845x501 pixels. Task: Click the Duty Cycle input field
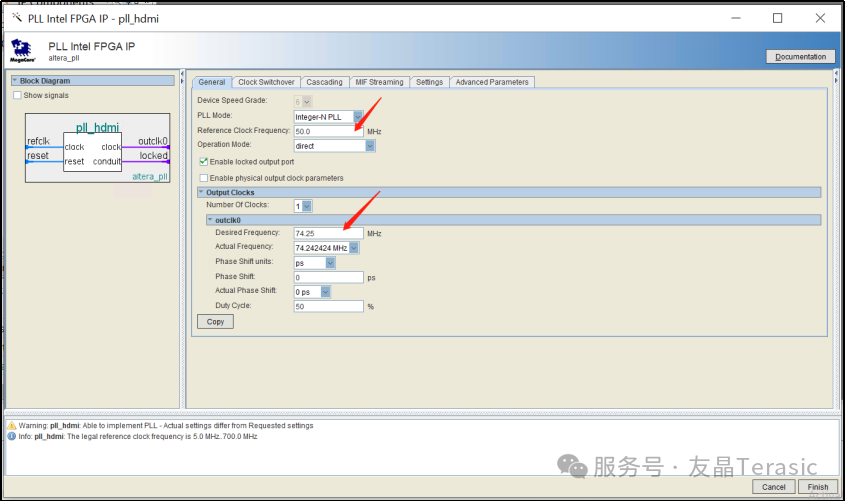pyautogui.click(x=329, y=307)
